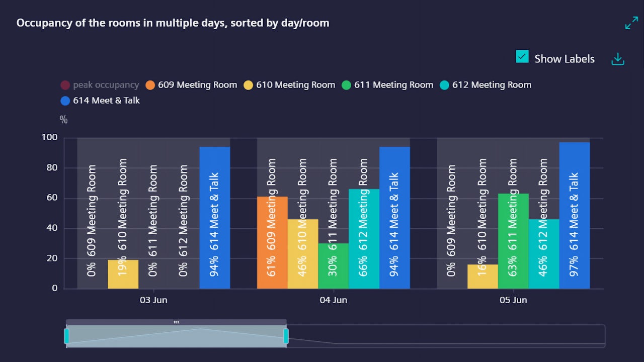Select the 19% 610 bar on 03 Jun
The width and height of the screenshot is (644, 362).
coord(123,274)
